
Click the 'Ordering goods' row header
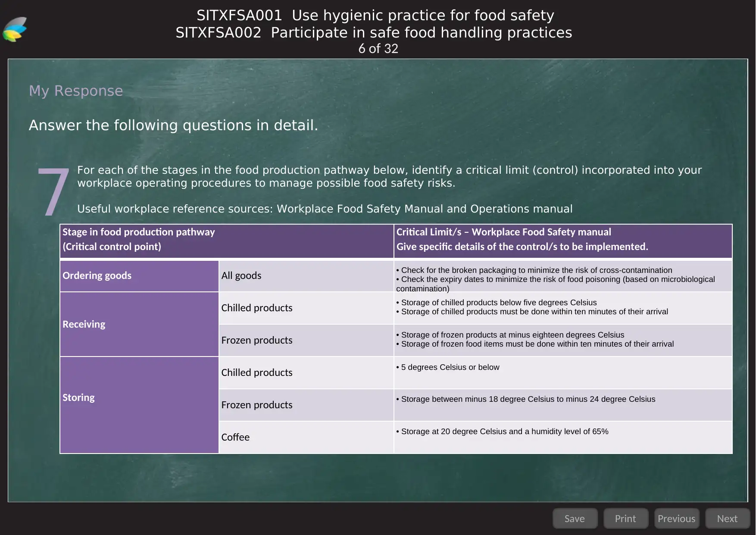coord(139,276)
